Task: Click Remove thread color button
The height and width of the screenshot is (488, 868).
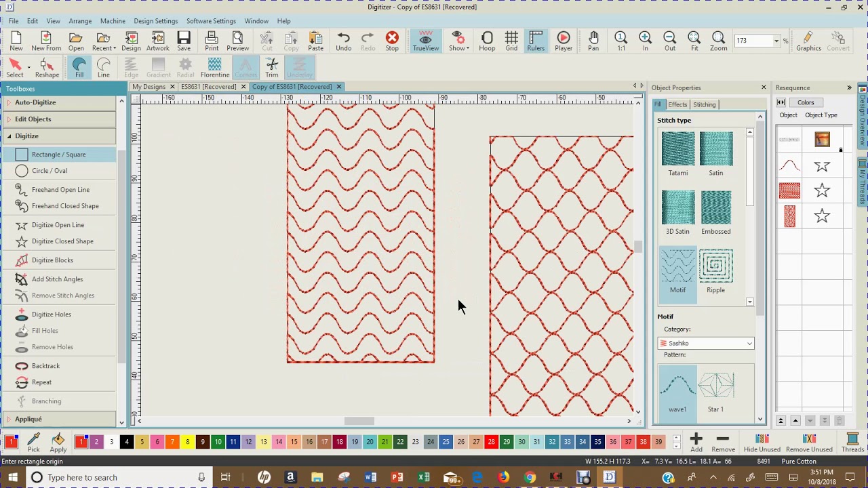Action: (723, 443)
